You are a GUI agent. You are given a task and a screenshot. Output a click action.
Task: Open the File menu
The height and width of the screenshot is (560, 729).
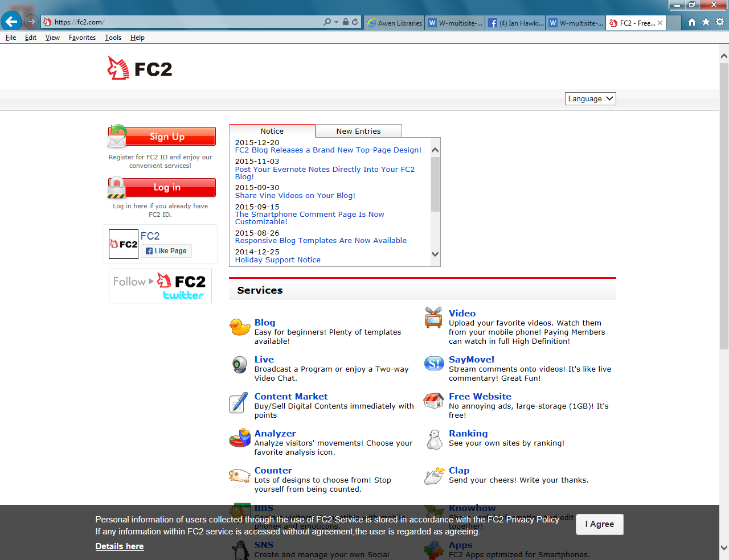[11, 38]
